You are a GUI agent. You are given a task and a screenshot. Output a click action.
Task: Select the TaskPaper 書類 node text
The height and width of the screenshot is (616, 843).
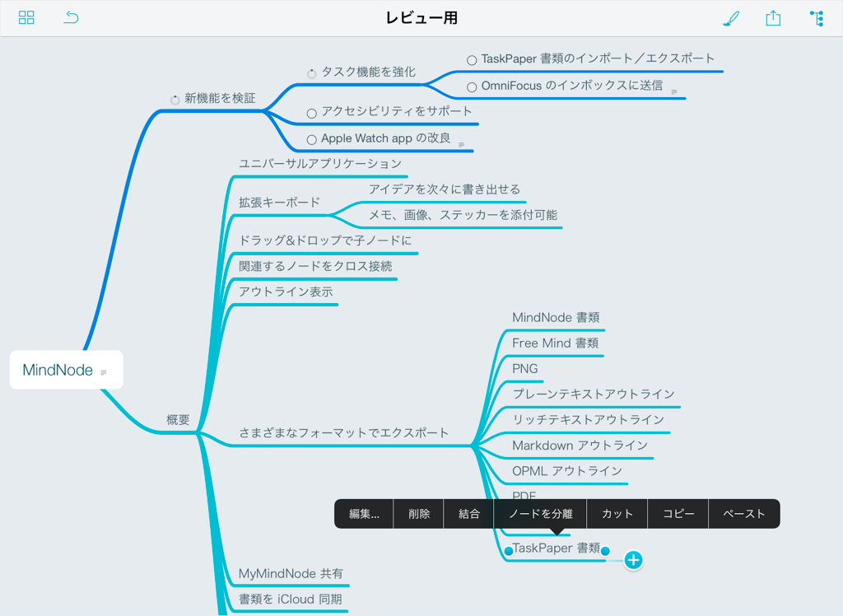[556, 548]
